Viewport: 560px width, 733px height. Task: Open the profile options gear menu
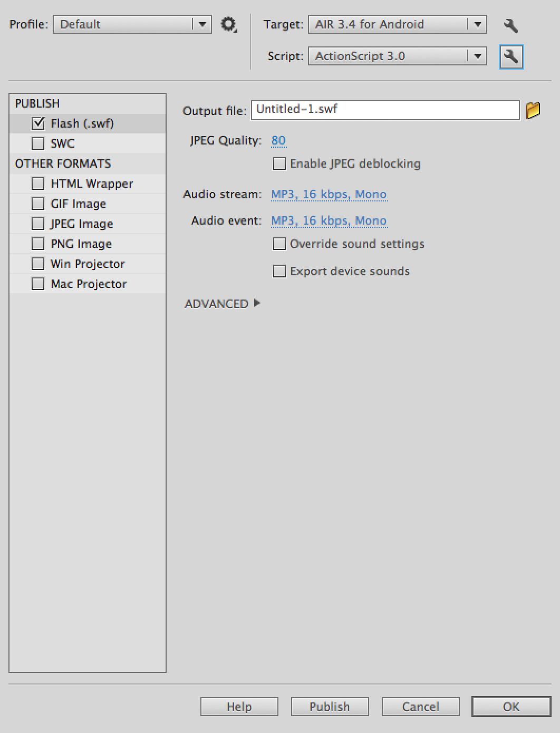coord(228,24)
